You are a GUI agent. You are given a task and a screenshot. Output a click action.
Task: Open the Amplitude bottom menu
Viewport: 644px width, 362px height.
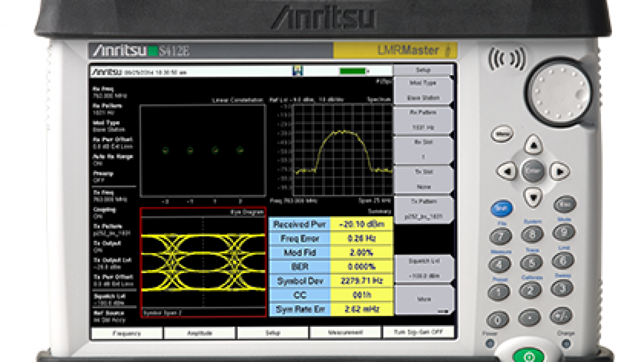pos(200,333)
